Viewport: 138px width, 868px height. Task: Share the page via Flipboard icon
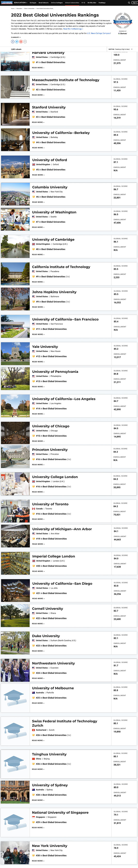[21, 41]
